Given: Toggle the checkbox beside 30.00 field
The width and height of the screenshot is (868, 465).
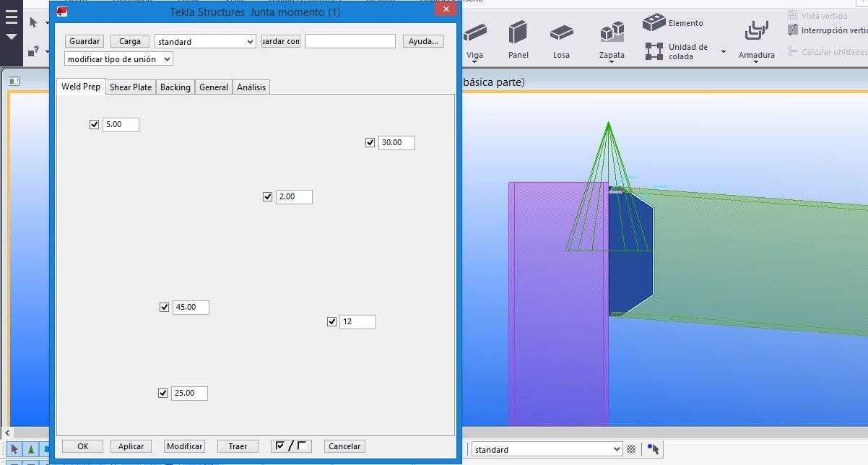Looking at the screenshot, I should [370, 143].
